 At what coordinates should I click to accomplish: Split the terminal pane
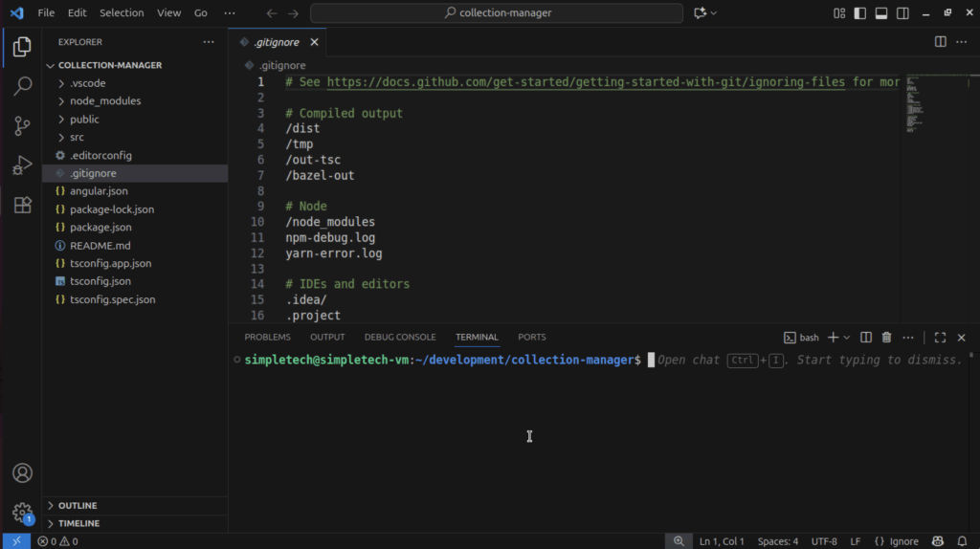866,338
